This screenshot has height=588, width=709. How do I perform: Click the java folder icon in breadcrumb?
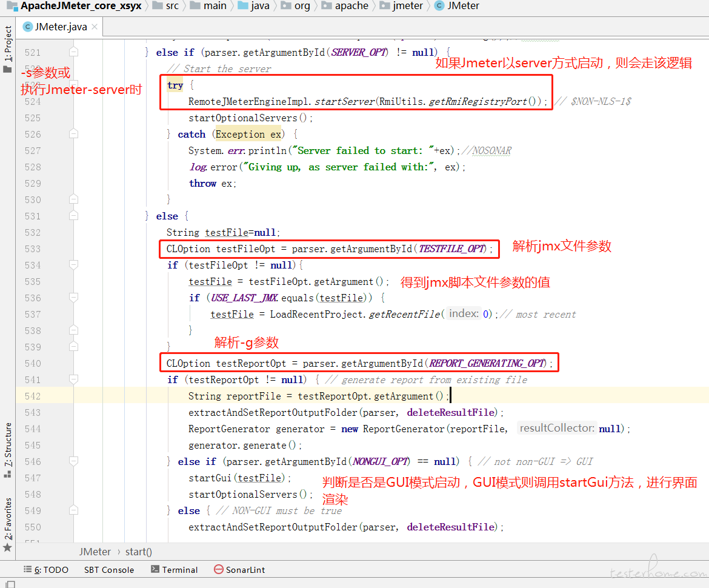click(243, 5)
